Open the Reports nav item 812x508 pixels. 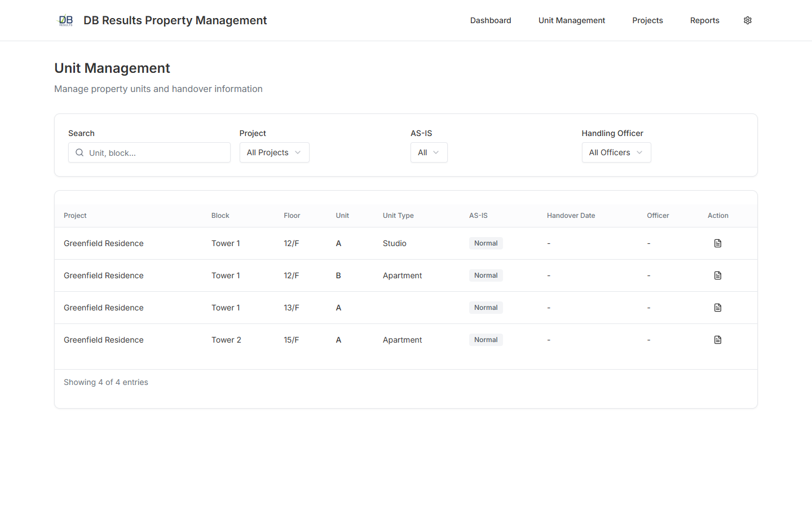coord(705,20)
